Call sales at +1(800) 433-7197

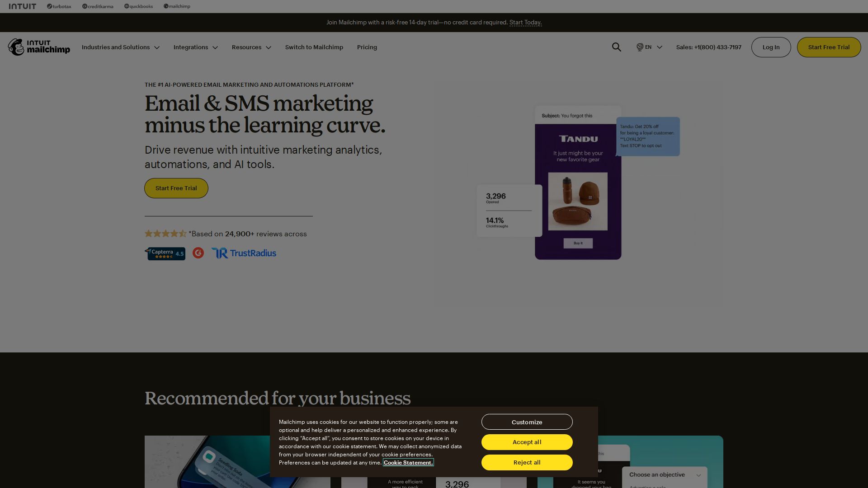709,47
